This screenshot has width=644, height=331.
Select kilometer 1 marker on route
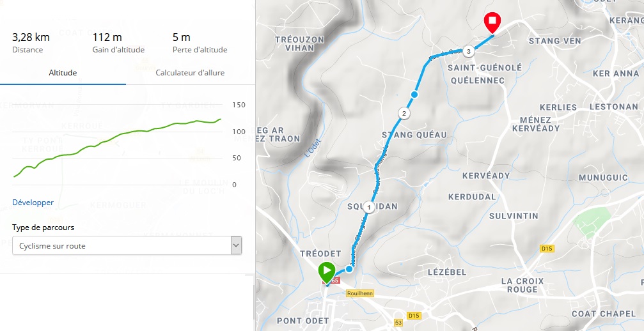tap(369, 207)
